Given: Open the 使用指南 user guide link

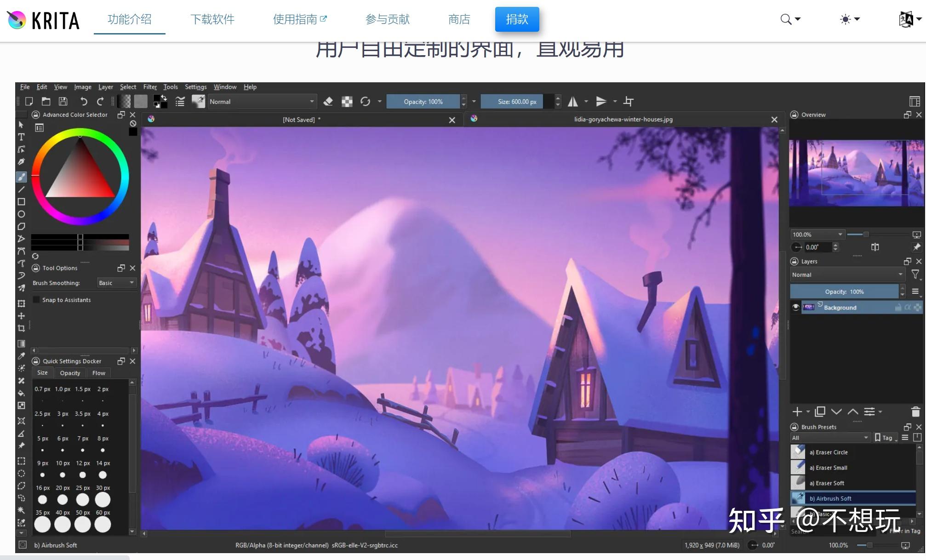Looking at the screenshot, I should pos(300,19).
